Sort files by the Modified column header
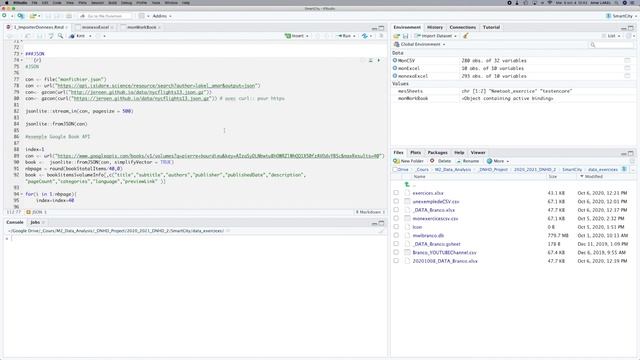This screenshot has width=640, height=360. click(593, 177)
